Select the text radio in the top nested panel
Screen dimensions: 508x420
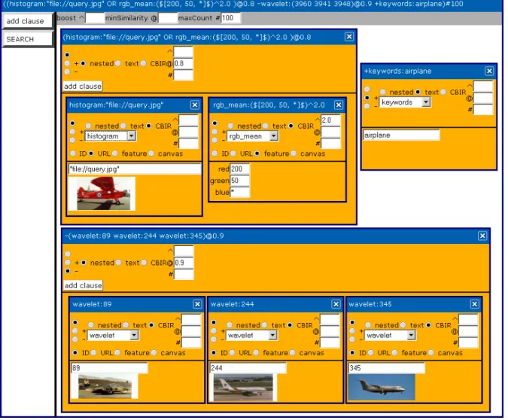point(118,63)
